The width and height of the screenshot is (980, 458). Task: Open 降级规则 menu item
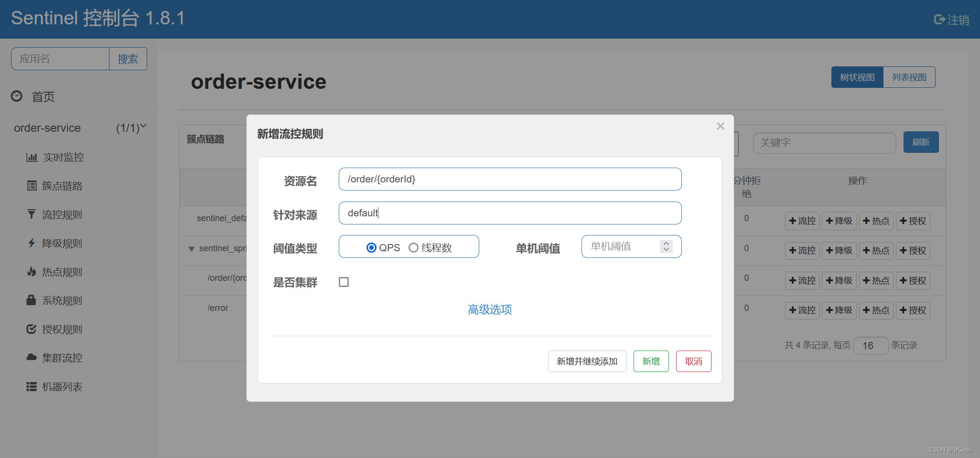(x=62, y=243)
